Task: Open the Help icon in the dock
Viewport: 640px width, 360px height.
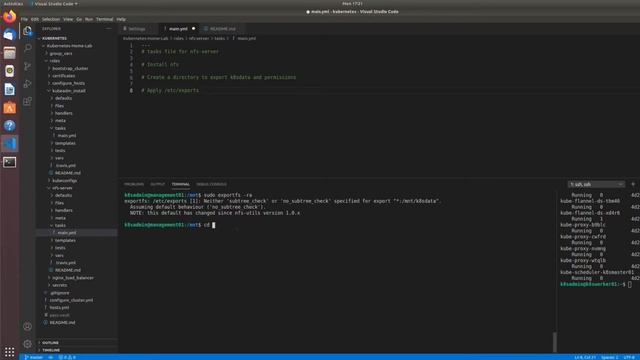Action: 9,126
